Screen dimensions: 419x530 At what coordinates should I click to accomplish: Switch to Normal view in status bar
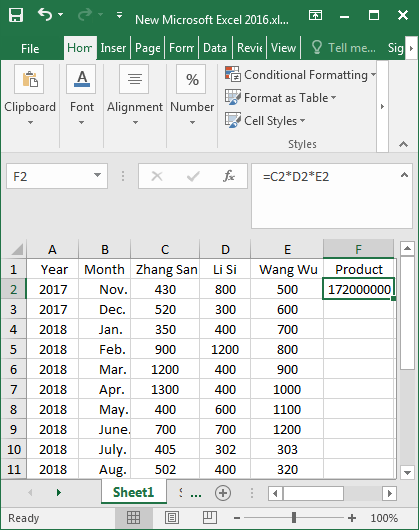tap(133, 518)
